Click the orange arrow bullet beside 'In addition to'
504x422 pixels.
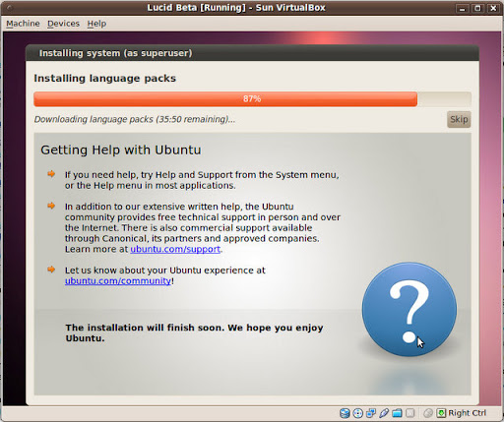pyautogui.click(x=51, y=206)
